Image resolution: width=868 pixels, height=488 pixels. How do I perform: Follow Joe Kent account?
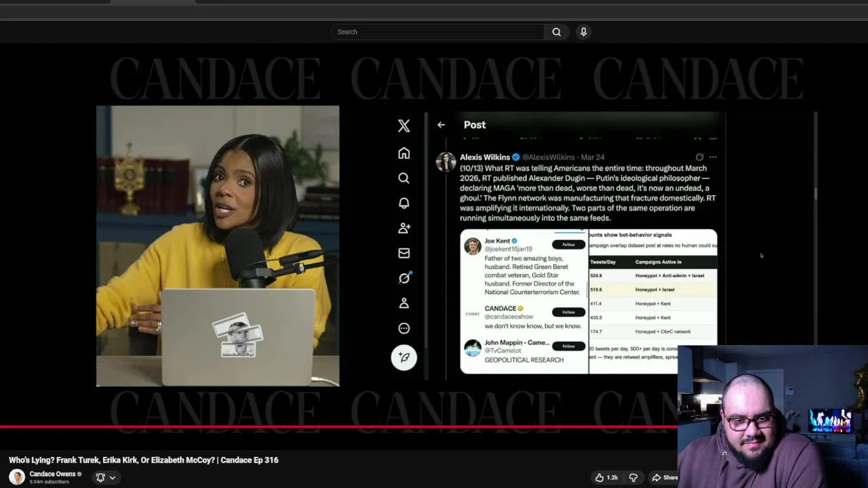click(x=568, y=245)
